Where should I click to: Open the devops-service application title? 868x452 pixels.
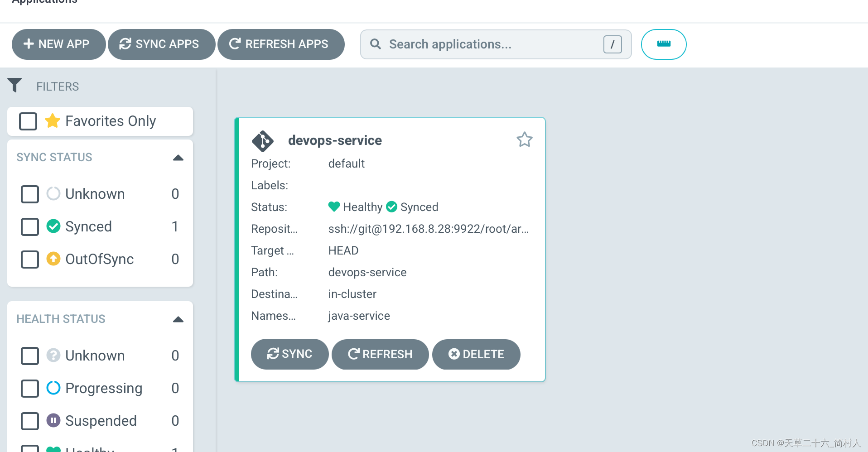click(x=335, y=140)
